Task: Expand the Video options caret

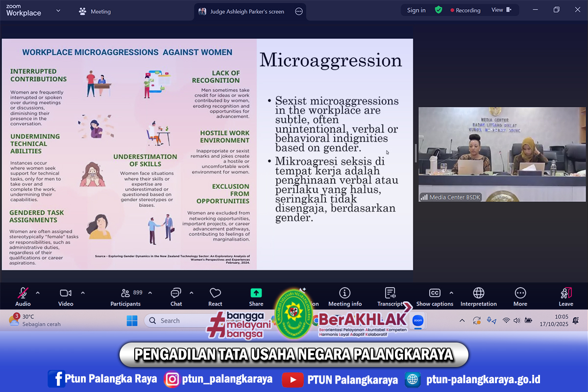Action: 82,293
